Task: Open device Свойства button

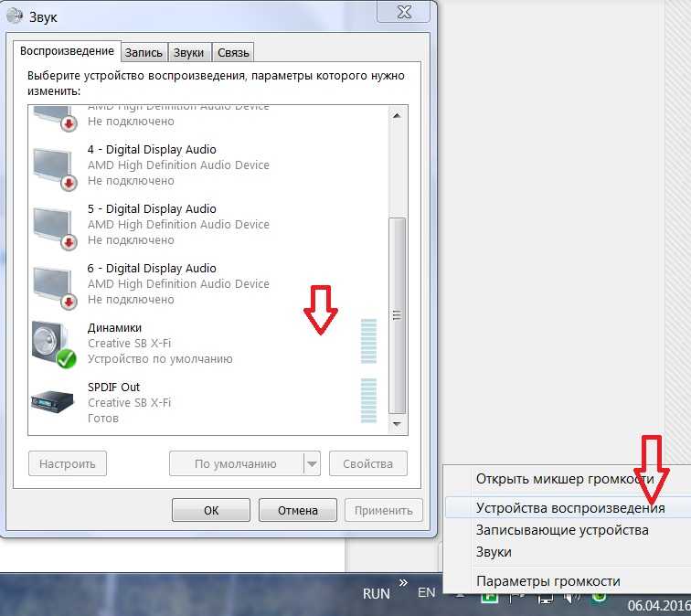Action: coord(368,463)
